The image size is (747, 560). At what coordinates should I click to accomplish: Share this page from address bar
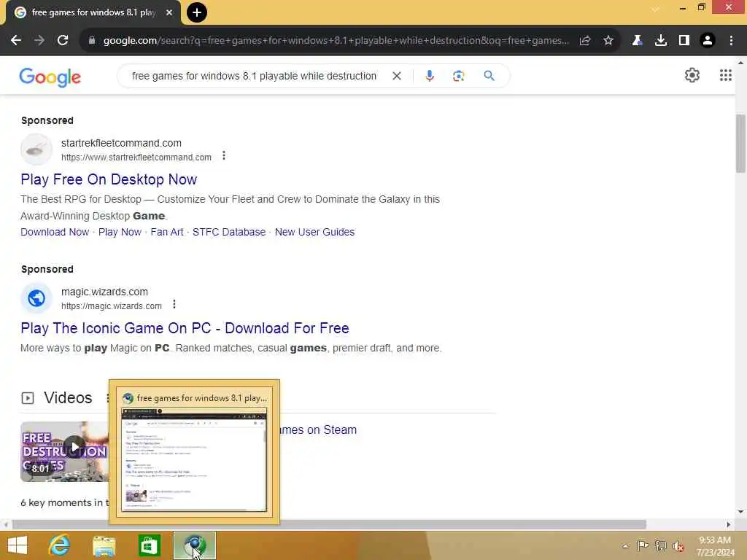585,41
